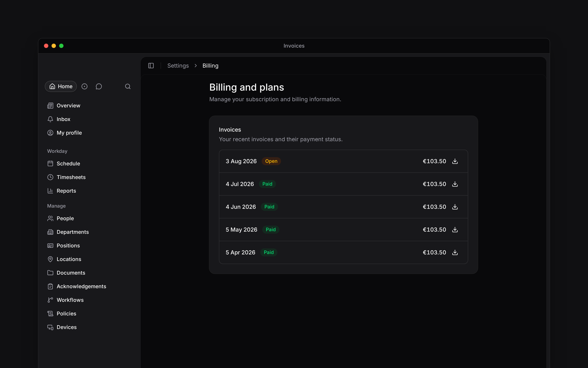
Task: Open Departments
Action: (68, 232)
